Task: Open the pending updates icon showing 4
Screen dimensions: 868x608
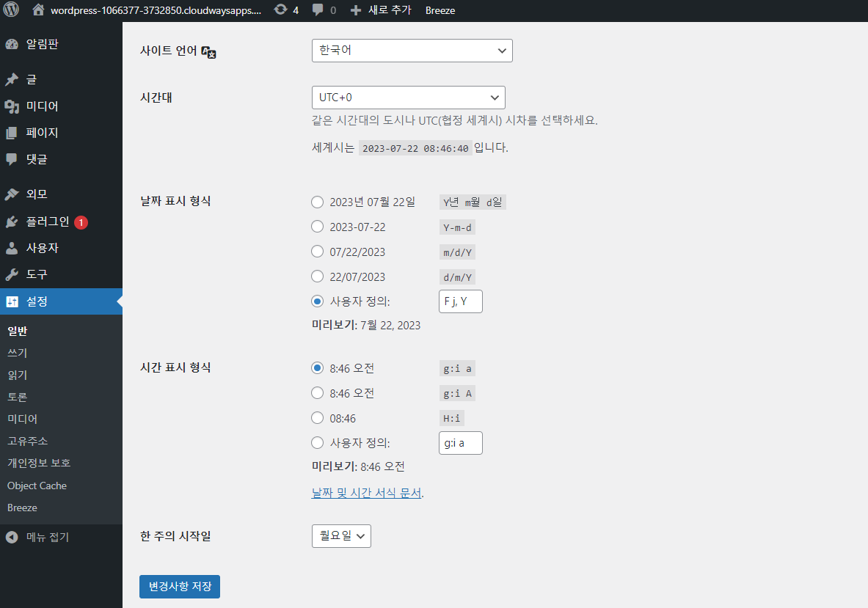Action: tap(281, 10)
